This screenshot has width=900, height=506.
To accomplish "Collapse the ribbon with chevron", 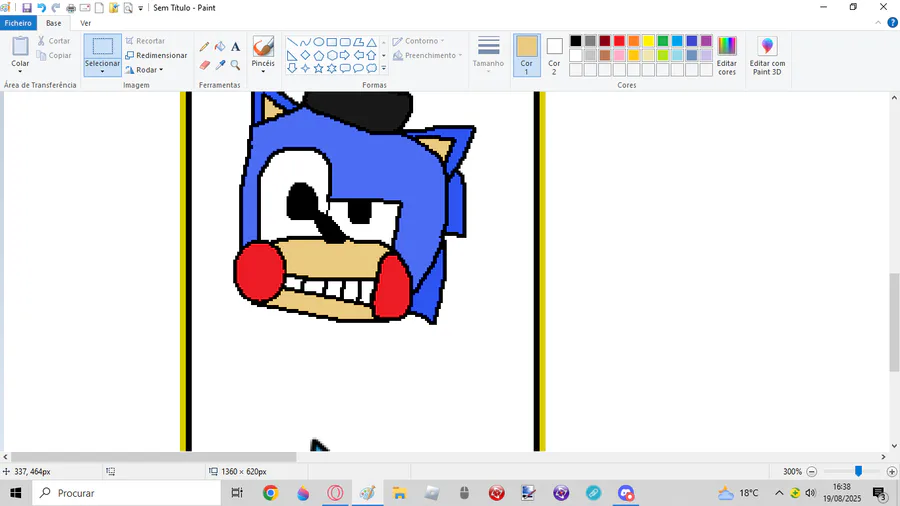I will (x=878, y=23).
